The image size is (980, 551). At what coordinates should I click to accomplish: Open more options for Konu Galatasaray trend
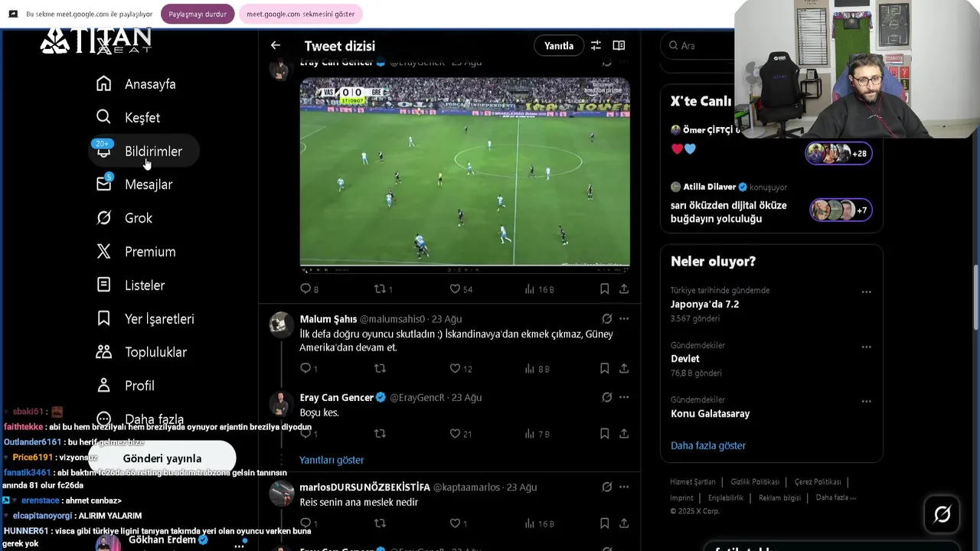(x=866, y=401)
